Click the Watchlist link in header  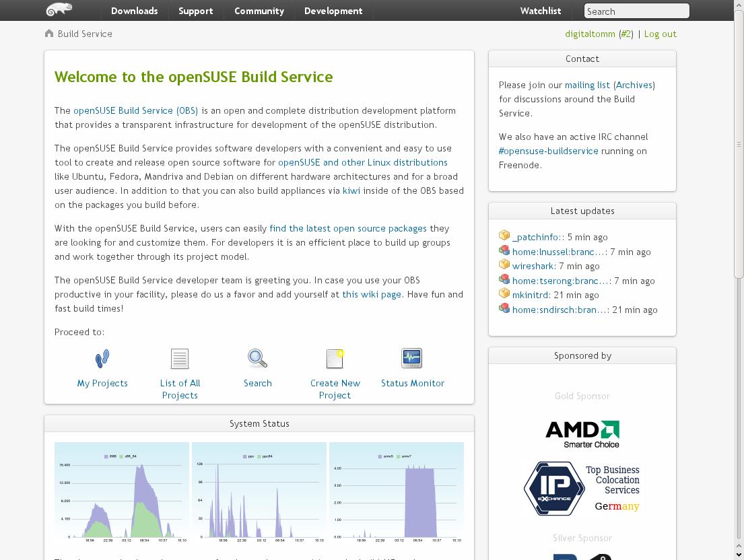(540, 11)
